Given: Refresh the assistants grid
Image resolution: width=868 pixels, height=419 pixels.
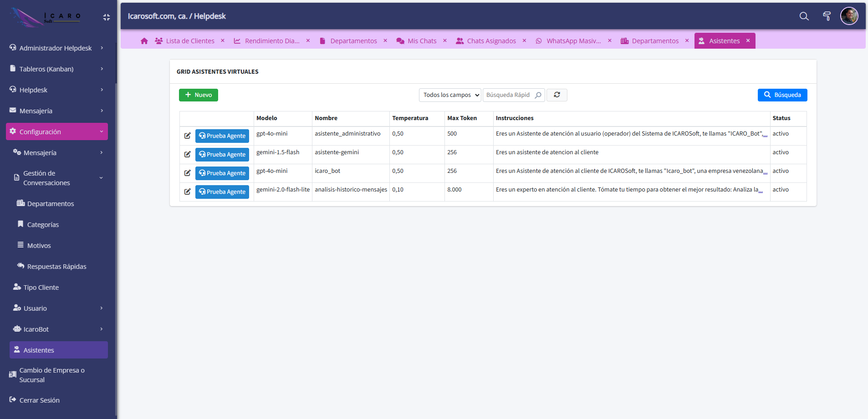Looking at the screenshot, I should pos(557,95).
